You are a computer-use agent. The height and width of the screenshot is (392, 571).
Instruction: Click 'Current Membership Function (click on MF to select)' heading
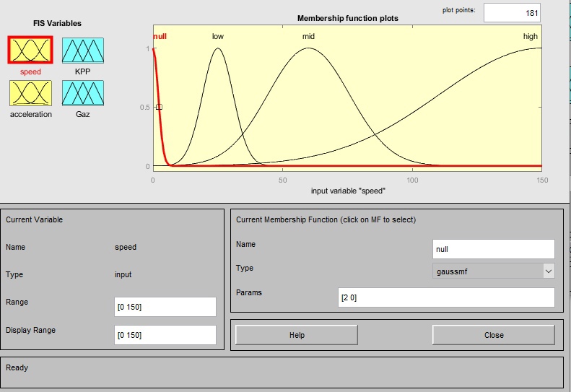coord(326,219)
